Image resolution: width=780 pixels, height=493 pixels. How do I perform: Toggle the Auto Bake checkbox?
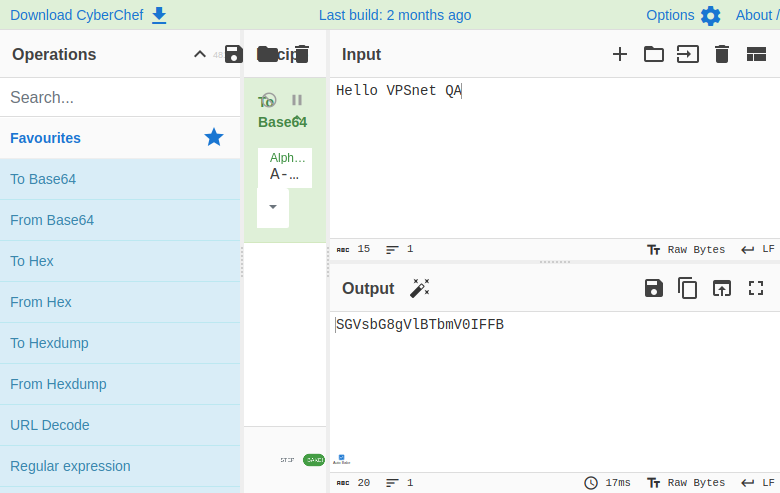tap(341, 459)
